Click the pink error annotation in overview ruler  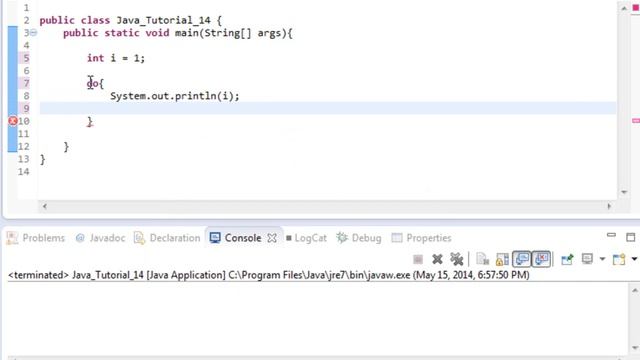[x=636, y=121]
